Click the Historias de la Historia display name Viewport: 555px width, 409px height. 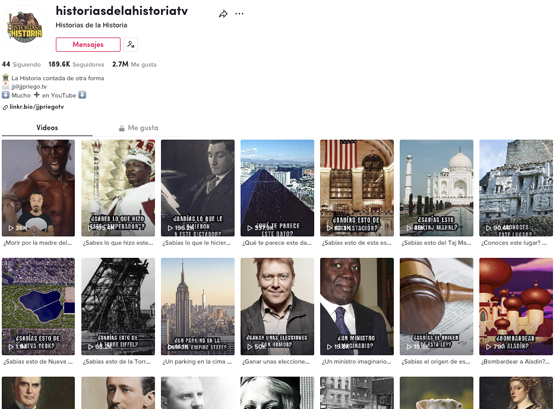click(x=91, y=25)
